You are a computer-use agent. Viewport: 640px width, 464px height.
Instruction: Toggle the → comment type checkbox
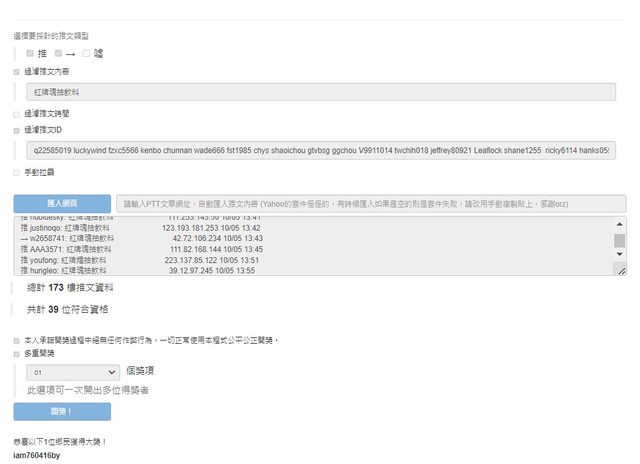tap(59, 53)
